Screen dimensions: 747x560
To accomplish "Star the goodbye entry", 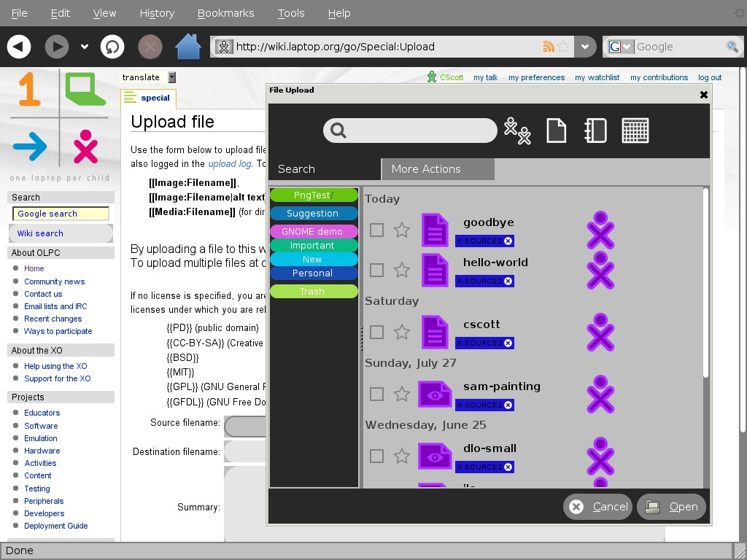I will click(402, 230).
